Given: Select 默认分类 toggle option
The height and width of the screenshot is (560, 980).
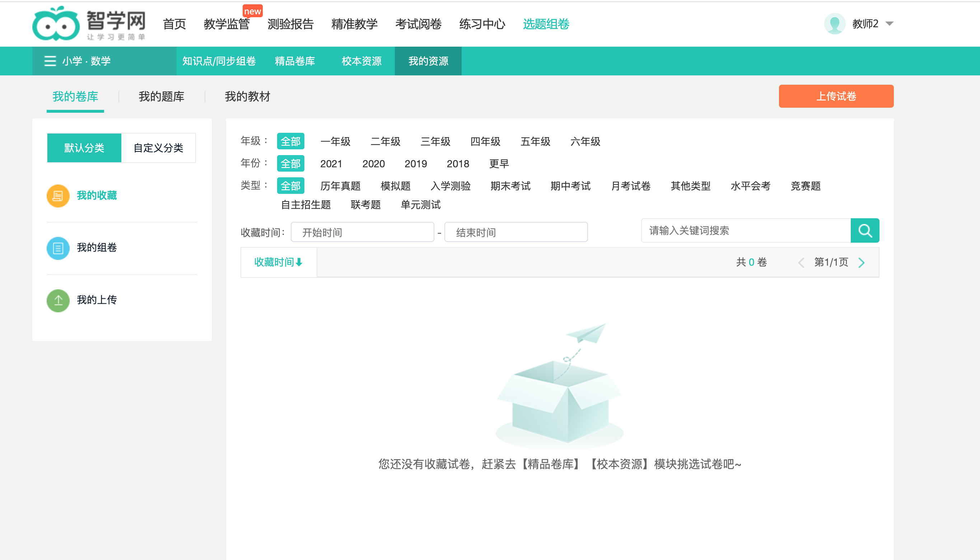Looking at the screenshot, I should click(84, 148).
